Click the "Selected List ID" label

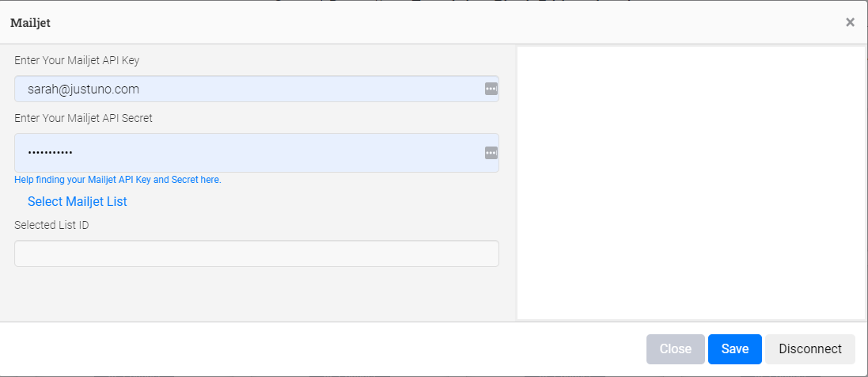tap(51, 225)
